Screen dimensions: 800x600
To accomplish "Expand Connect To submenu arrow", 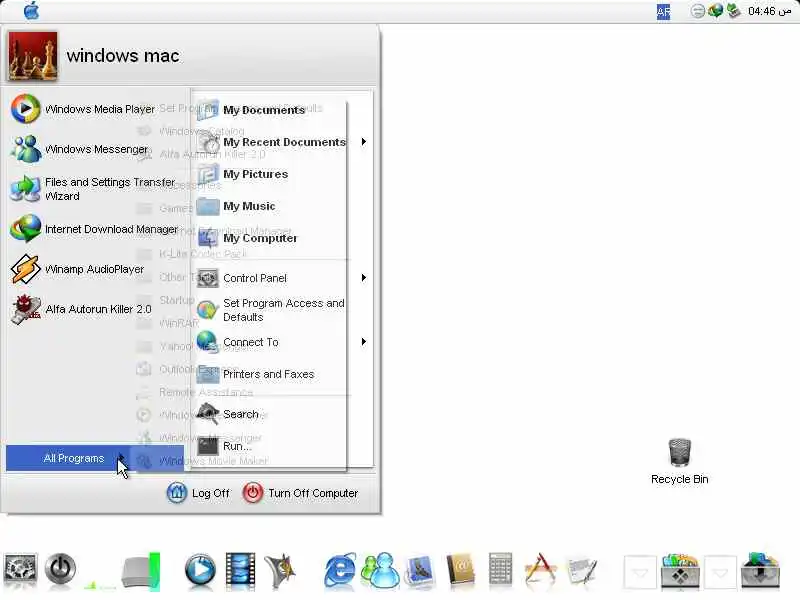I will 363,341.
